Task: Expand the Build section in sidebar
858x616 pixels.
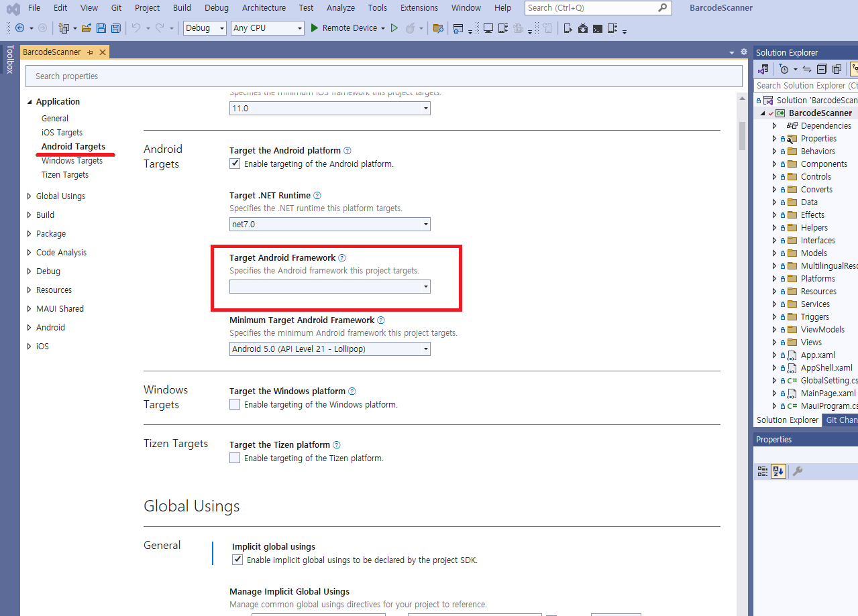Action: [29, 215]
